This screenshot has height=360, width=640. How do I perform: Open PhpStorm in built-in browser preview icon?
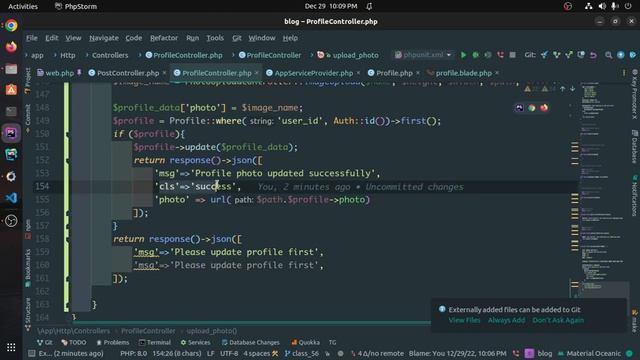point(519,108)
